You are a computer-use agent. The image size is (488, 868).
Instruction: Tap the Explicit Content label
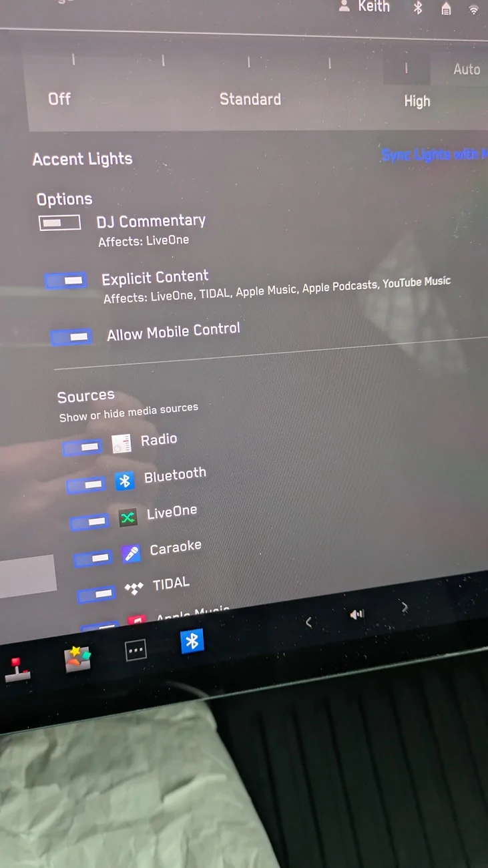(155, 277)
